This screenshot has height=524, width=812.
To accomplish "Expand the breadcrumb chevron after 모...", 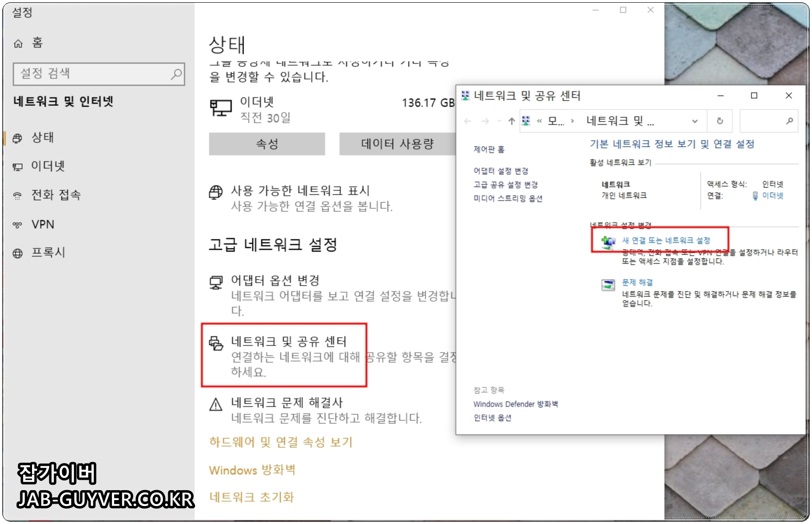I will tap(573, 121).
